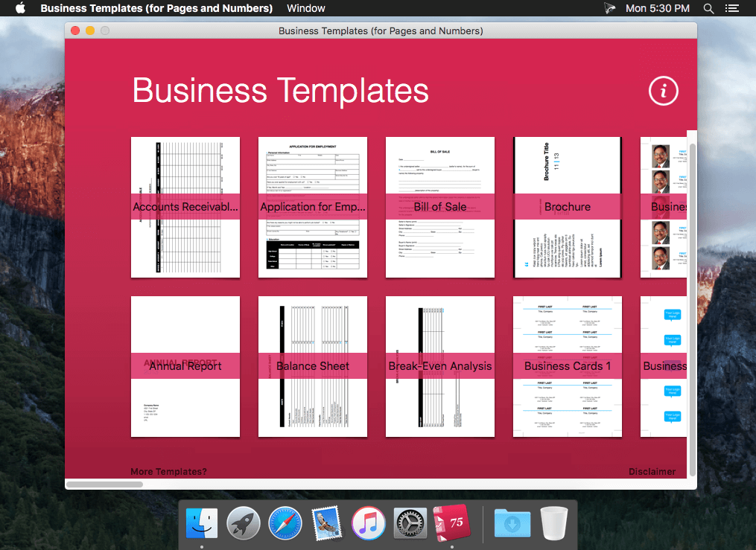Open the Brochure template thumbnail
The image size is (756, 550).
pyautogui.click(x=568, y=207)
